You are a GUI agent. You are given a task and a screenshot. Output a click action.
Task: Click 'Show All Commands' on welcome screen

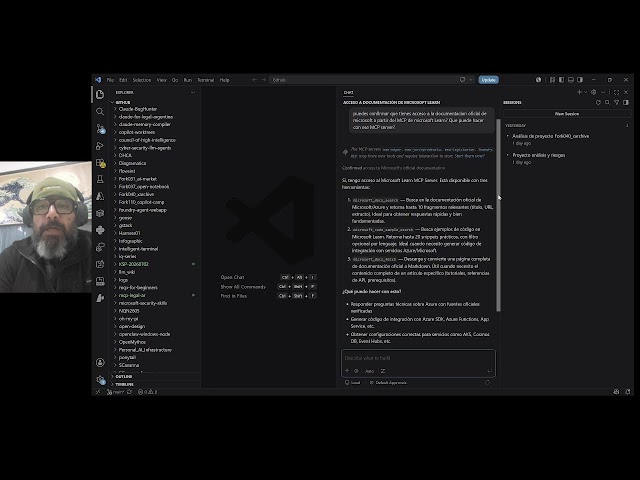(x=243, y=287)
